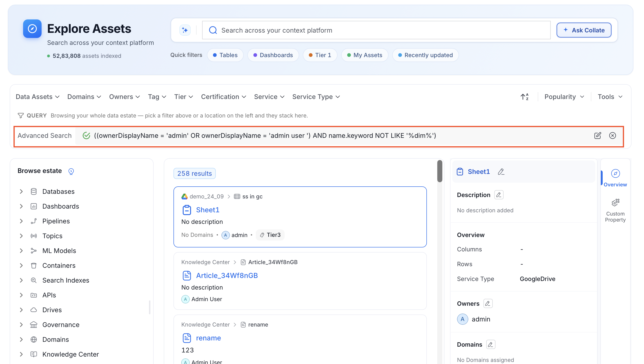Toggle the Tier 1 quick filter
Viewport: 644px width, 364px height.
pos(320,55)
